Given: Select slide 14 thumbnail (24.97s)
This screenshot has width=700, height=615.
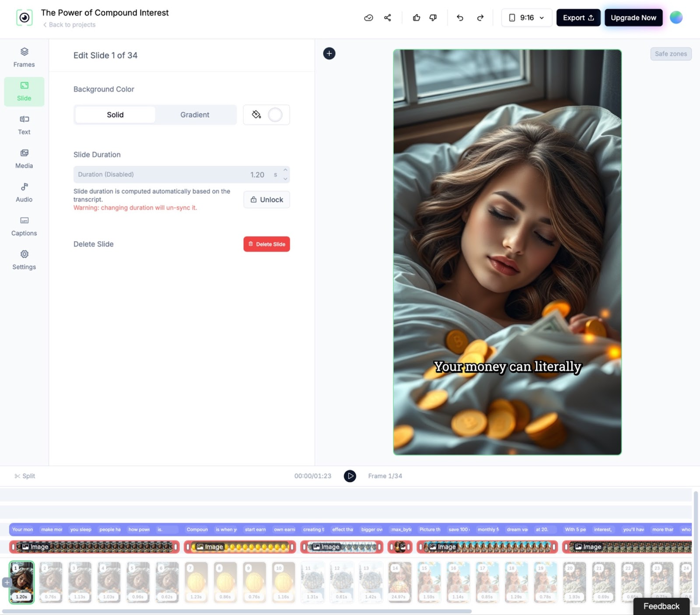Looking at the screenshot, I should [400, 582].
